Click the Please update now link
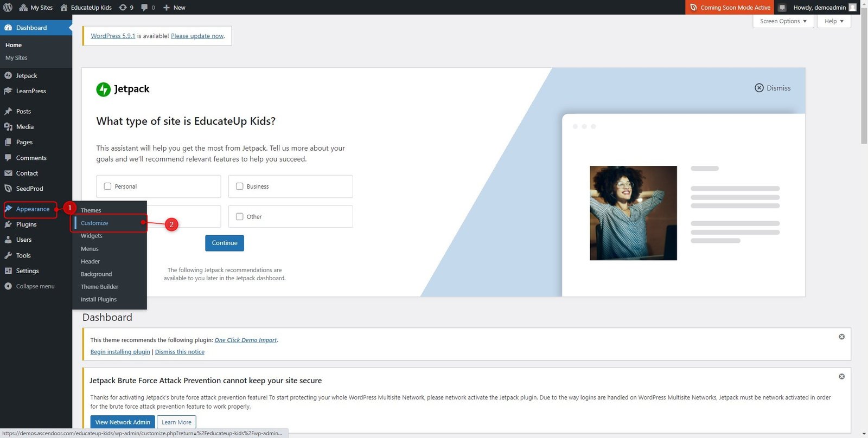 [x=197, y=36]
